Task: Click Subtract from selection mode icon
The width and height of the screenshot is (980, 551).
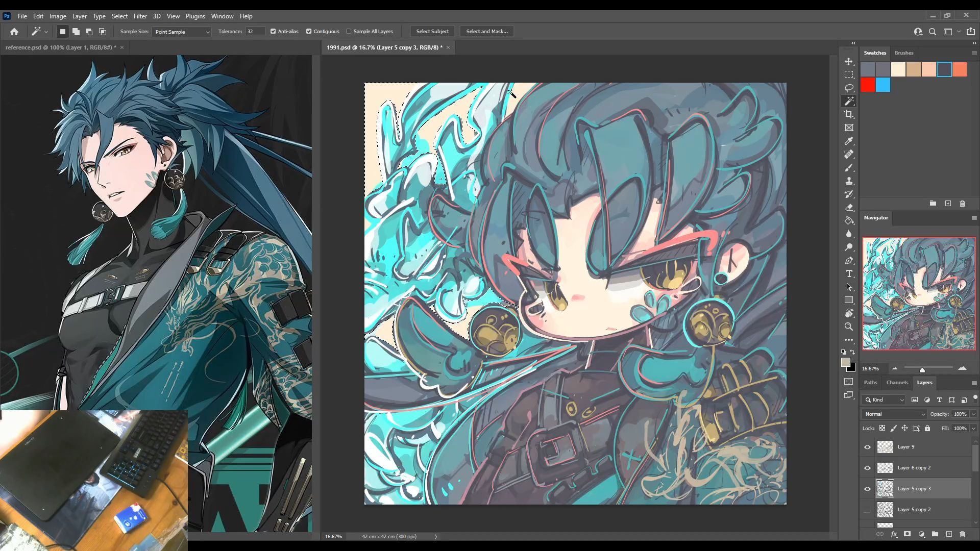Action: click(89, 32)
